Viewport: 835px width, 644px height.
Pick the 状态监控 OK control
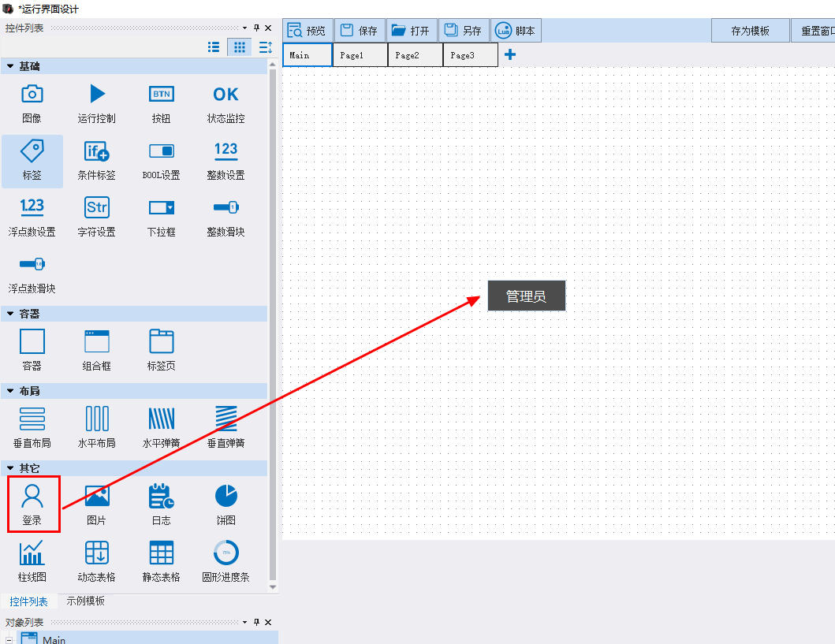click(x=226, y=95)
